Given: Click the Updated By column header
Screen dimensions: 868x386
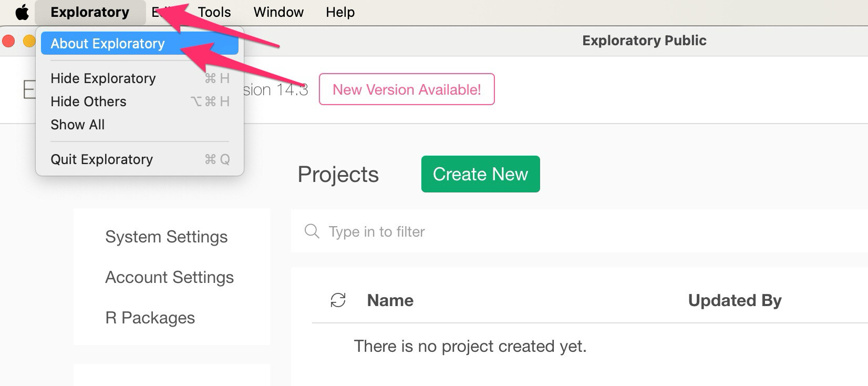Looking at the screenshot, I should click(735, 300).
